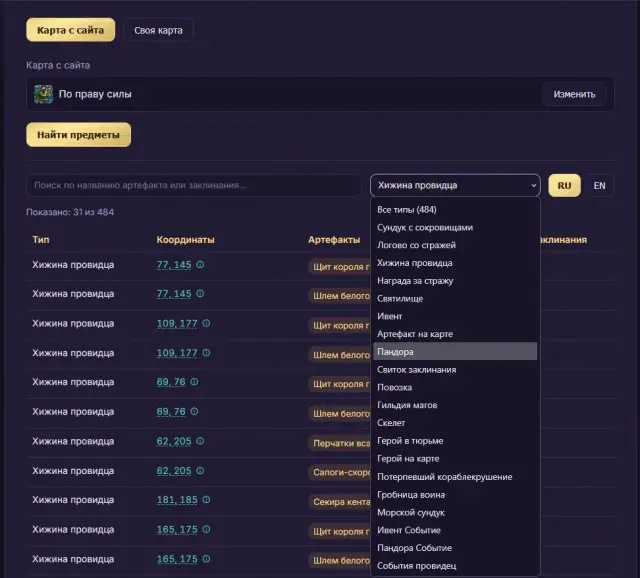Choose 'Все типы (484)' option

(455, 209)
